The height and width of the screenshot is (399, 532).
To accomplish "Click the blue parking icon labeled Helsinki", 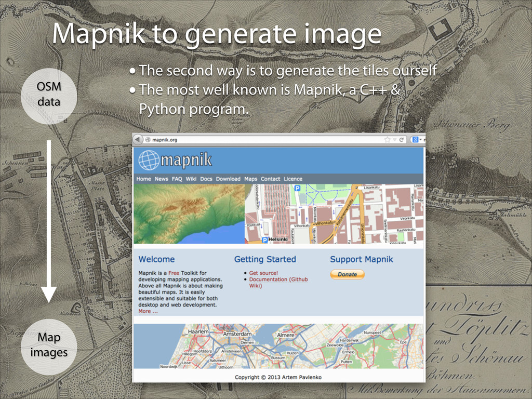I will pyautogui.click(x=265, y=240).
